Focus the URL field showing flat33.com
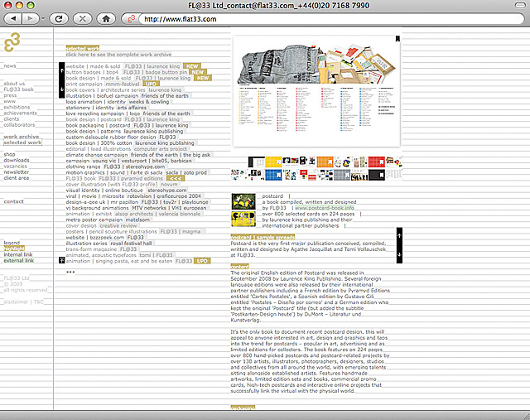Screen dimensions: 530x420 tap(331, 19)
